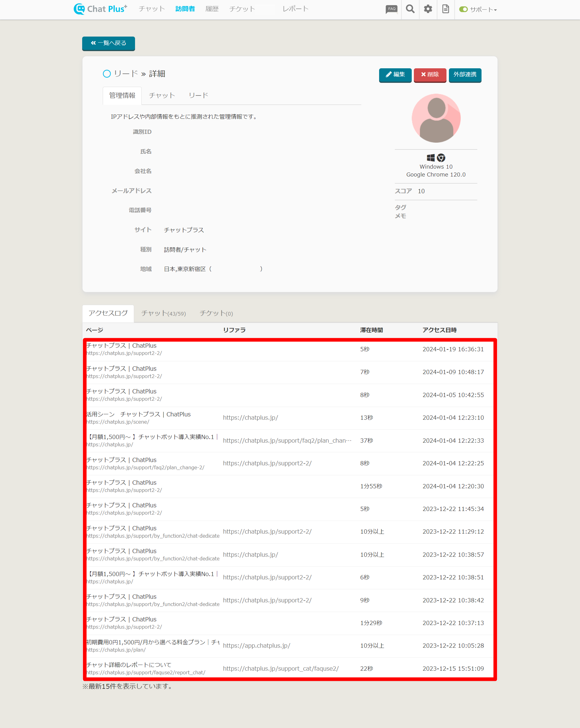This screenshot has width=580, height=728.
Task: Click the アクセス日時 column header
Action: tap(439, 330)
